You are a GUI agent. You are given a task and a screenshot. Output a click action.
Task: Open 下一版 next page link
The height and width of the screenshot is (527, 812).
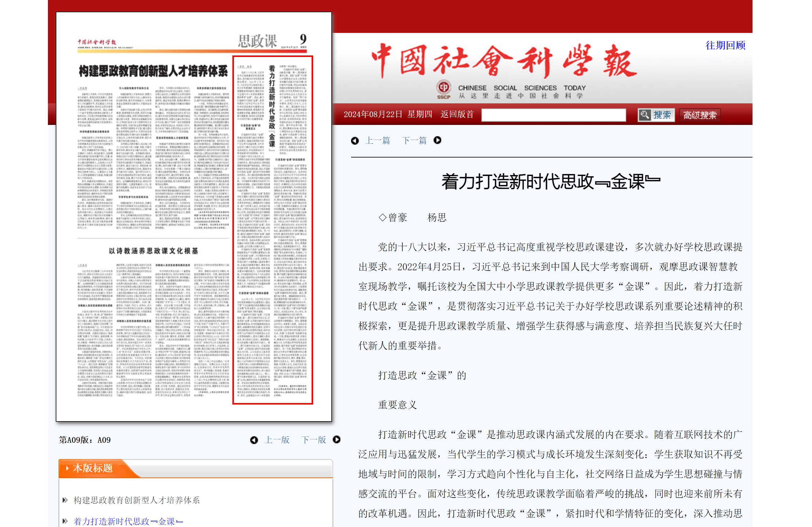[x=313, y=440]
